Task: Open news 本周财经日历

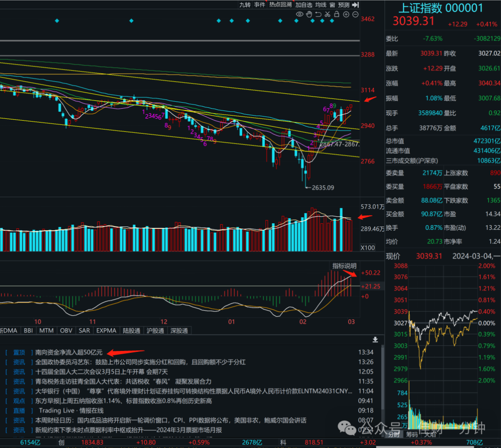Action: click(x=171, y=420)
